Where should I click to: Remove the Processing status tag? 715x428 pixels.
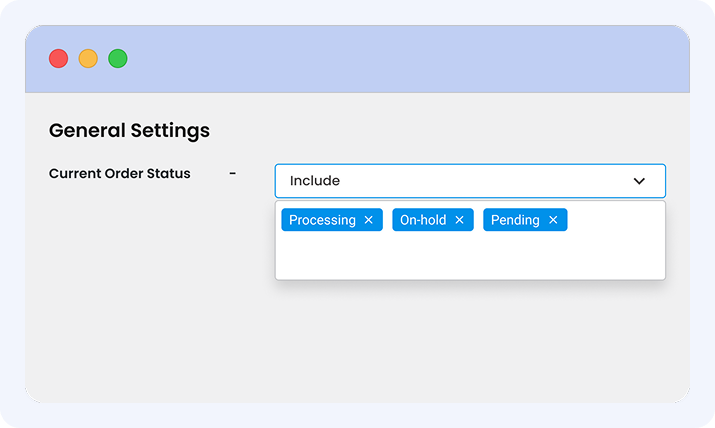(368, 220)
